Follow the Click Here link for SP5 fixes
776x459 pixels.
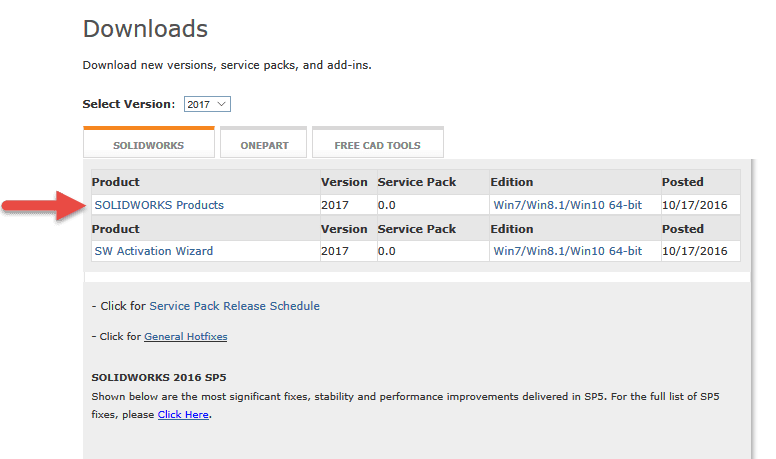click(x=183, y=414)
